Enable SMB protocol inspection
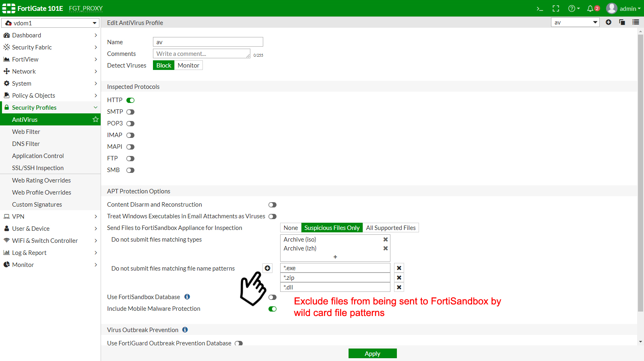644x361 pixels. pyautogui.click(x=130, y=170)
